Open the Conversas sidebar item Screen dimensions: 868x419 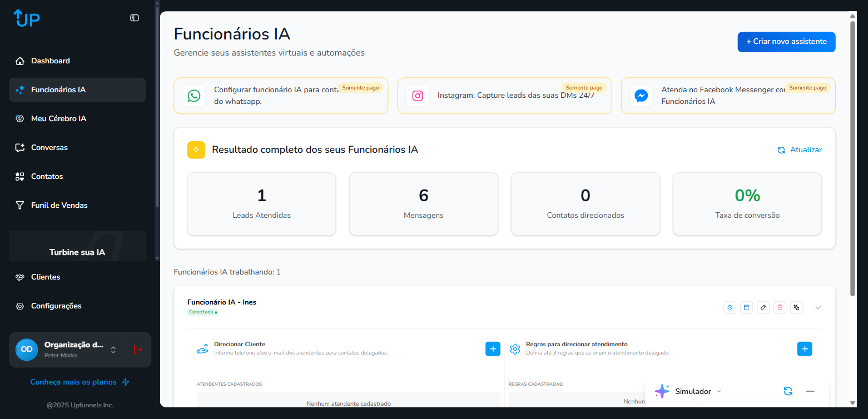point(49,147)
